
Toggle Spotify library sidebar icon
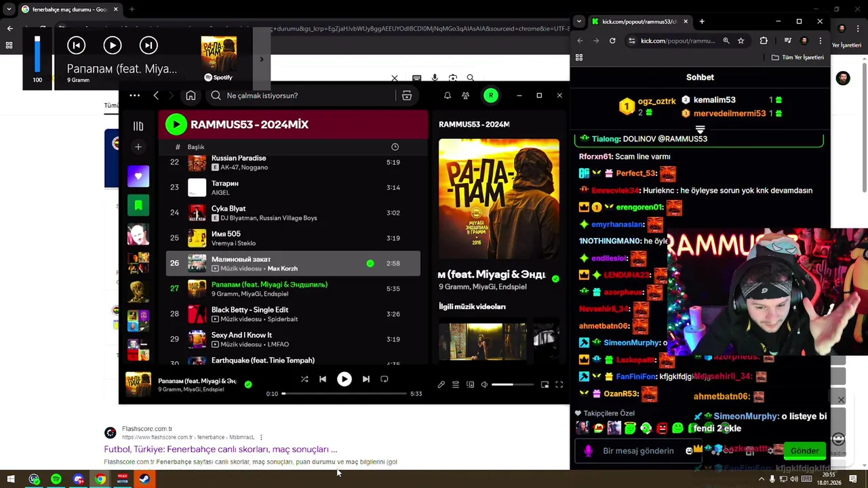[x=138, y=126]
